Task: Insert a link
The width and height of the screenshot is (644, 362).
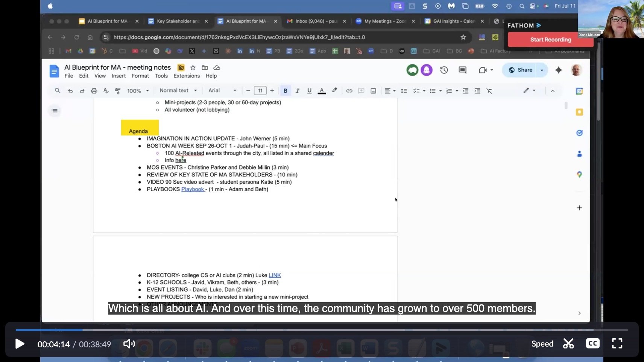Action: tap(349, 91)
